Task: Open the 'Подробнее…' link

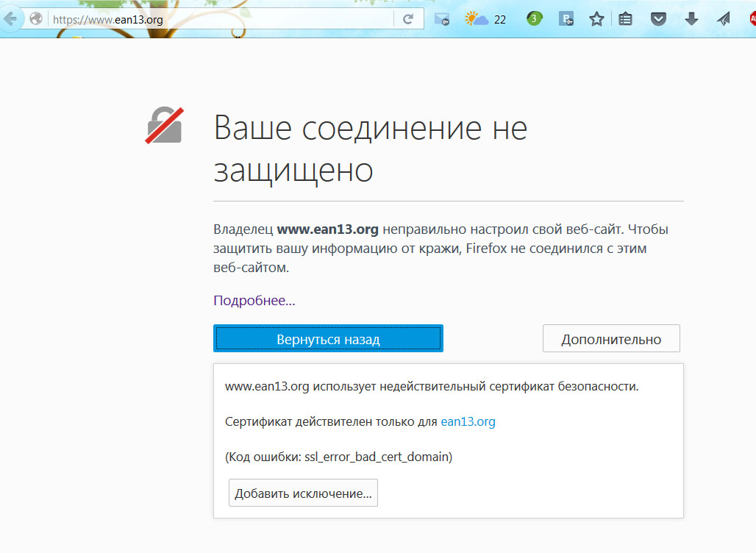Action: [254, 300]
